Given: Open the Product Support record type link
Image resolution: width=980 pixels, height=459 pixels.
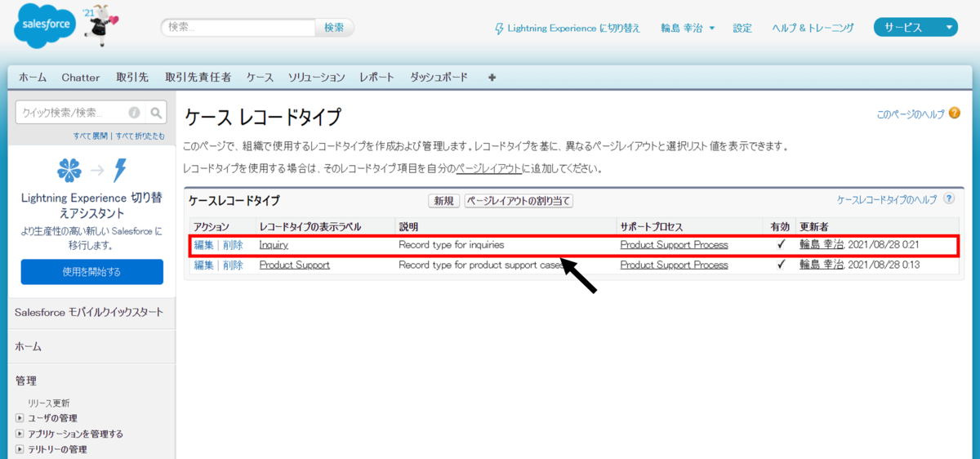Looking at the screenshot, I should pos(295,265).
